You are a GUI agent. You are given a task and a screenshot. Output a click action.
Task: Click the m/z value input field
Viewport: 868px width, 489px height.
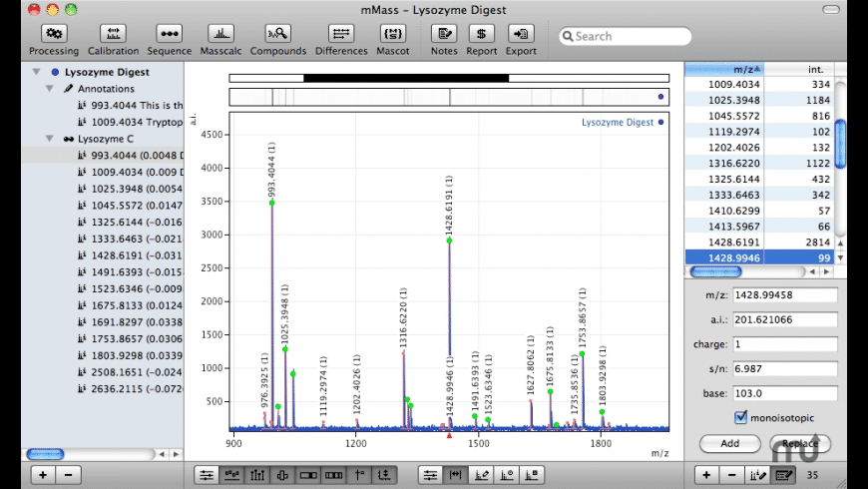[x=785, y=295]
